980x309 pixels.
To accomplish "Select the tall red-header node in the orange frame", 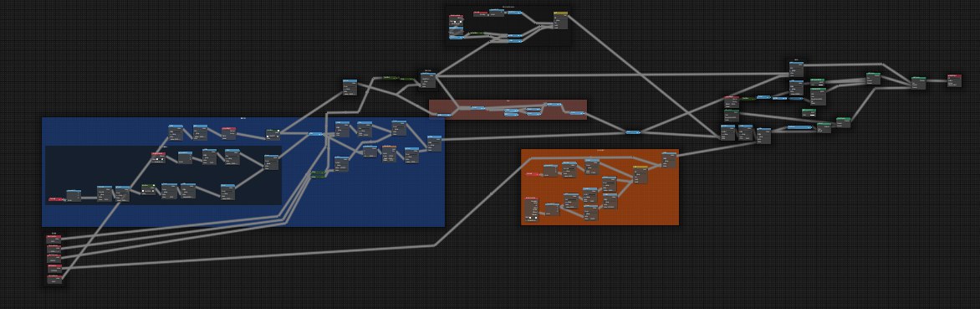I will (531, 209).
